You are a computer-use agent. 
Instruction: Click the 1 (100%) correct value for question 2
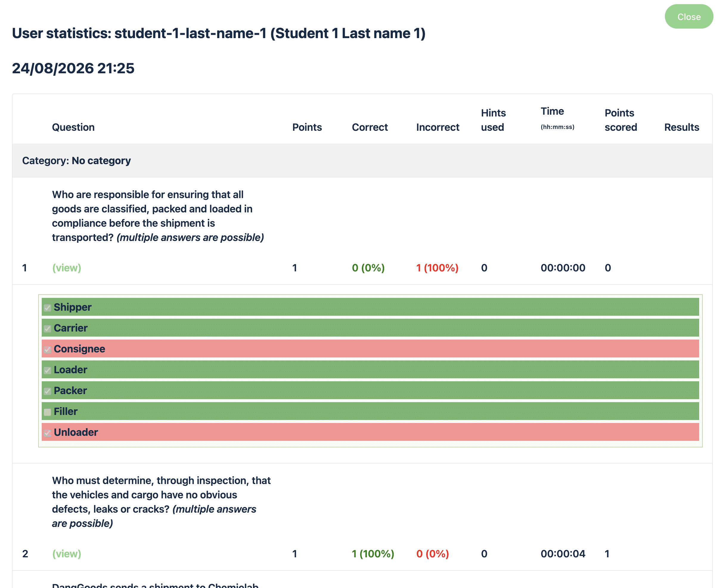[373, 554]
